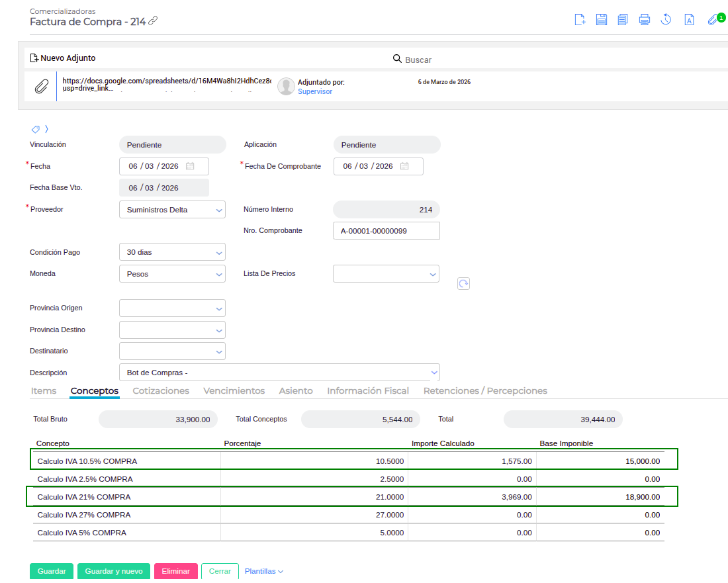Viewport: 728px width, 583px height.
Task: Click the new document icon in top toolbar
Action: coord(580,19)
